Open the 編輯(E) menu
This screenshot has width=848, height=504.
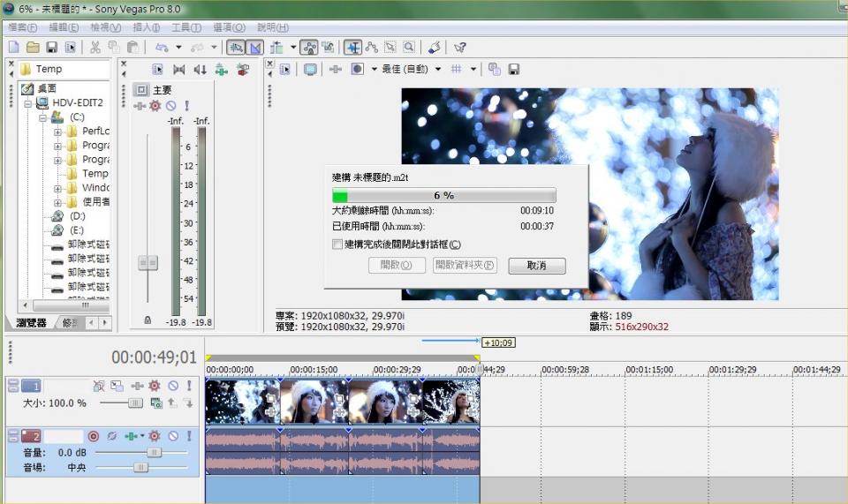[x=64, y=27]
